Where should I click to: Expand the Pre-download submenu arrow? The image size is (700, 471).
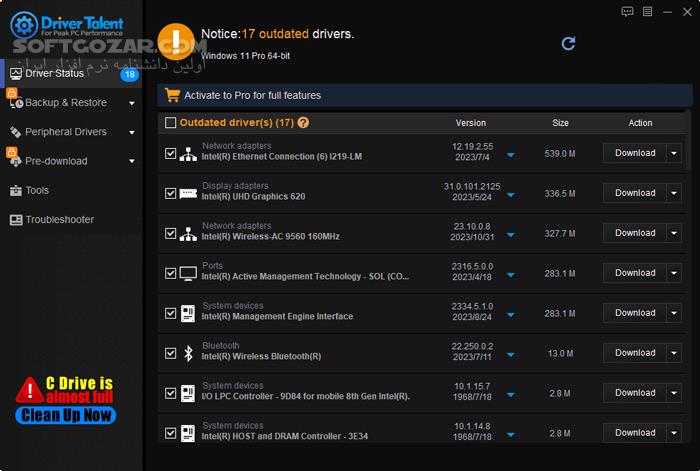pos(132,161)
